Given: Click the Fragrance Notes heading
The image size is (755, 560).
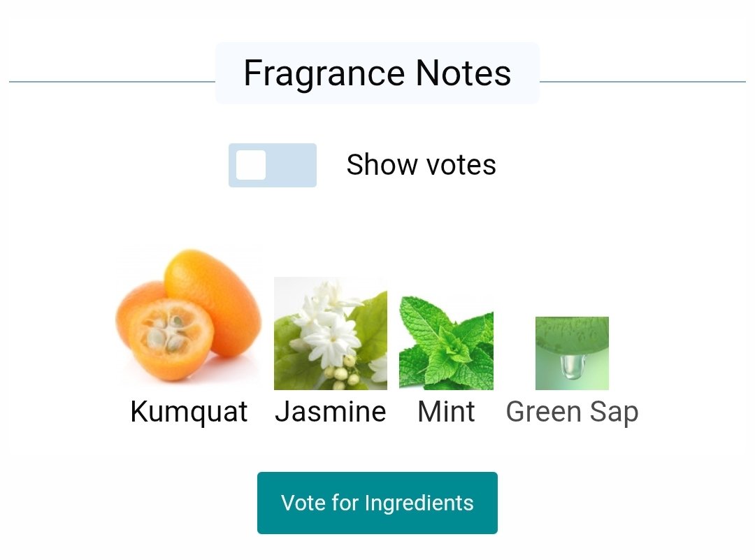Looking at the screenshot, I should point(377,73).
